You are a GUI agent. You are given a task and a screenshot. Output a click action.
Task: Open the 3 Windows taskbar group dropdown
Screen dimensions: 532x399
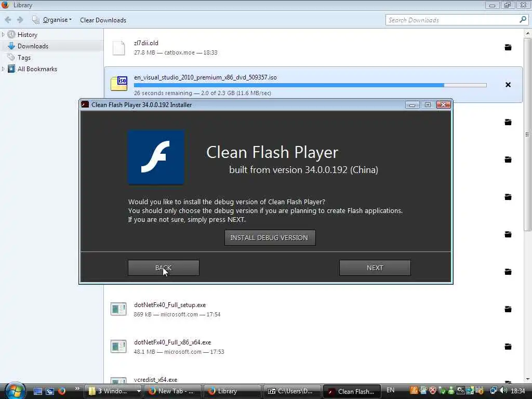point(138,391)
